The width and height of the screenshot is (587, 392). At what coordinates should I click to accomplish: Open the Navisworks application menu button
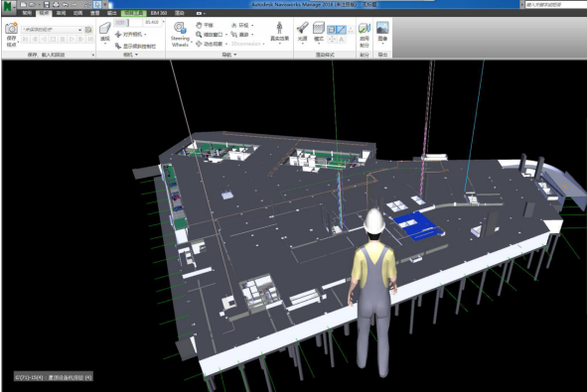pos(8,6)
